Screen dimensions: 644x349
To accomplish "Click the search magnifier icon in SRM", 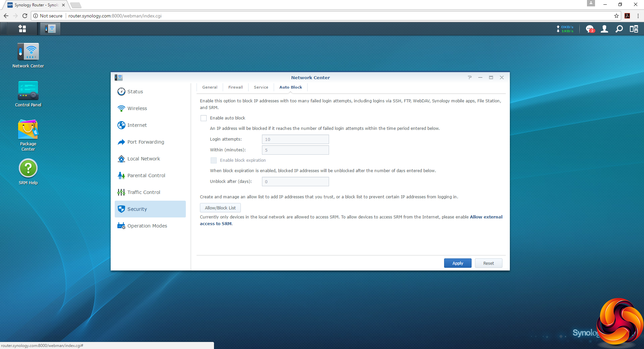I will coord(619,29).
